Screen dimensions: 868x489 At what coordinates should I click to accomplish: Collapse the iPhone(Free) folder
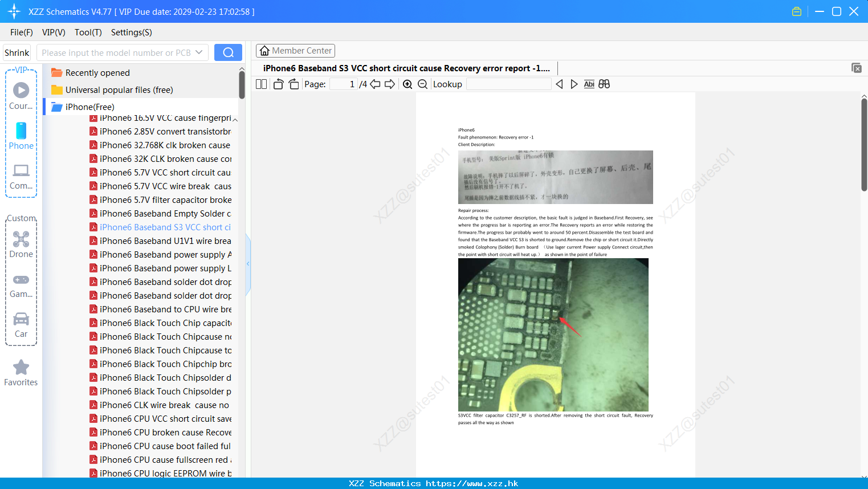click(89, 107)
